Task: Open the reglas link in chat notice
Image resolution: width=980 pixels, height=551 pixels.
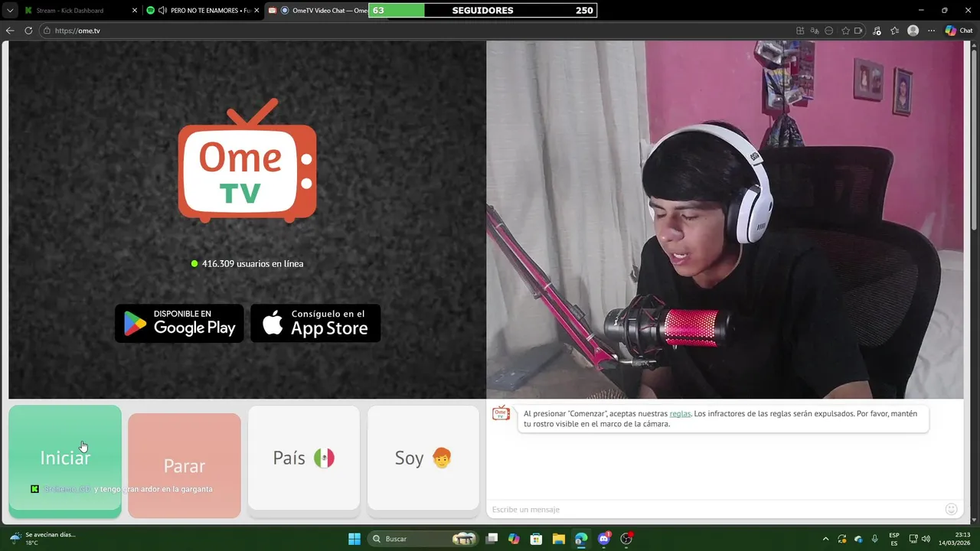Action: (x=680, y=413)
